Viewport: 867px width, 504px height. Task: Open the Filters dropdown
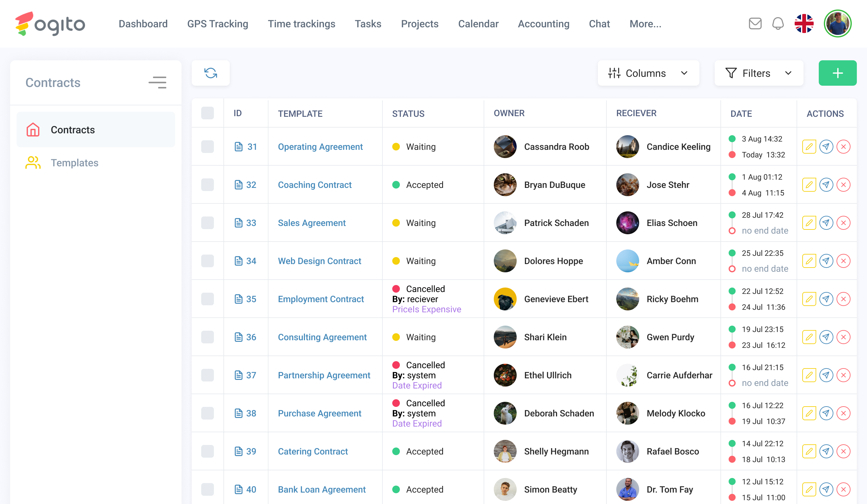click(758, 73)
